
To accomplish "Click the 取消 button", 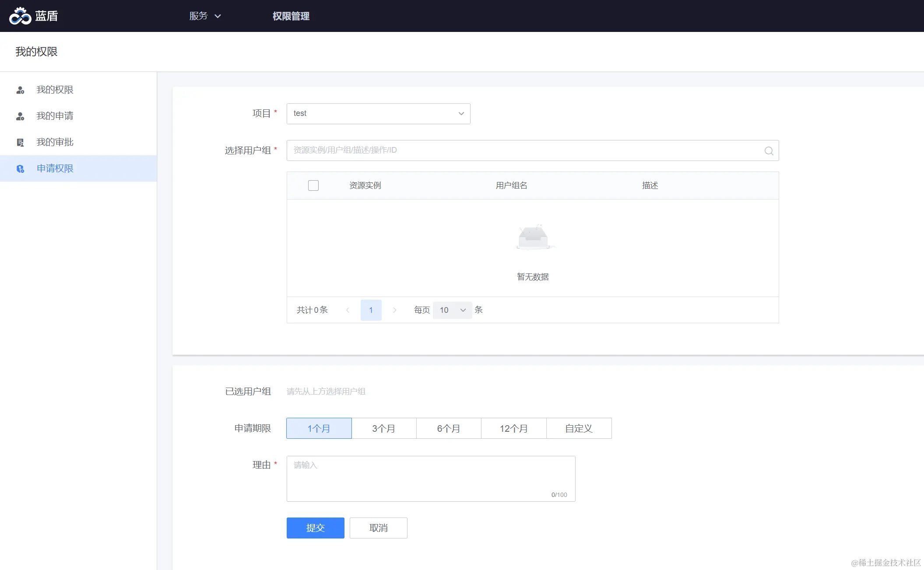I will (x=378, y=528).
